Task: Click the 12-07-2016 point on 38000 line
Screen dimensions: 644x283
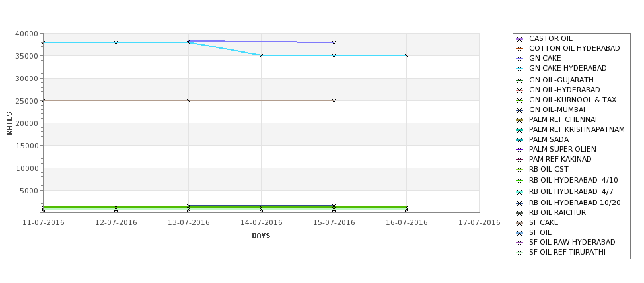Action: [x=116, y=42]
